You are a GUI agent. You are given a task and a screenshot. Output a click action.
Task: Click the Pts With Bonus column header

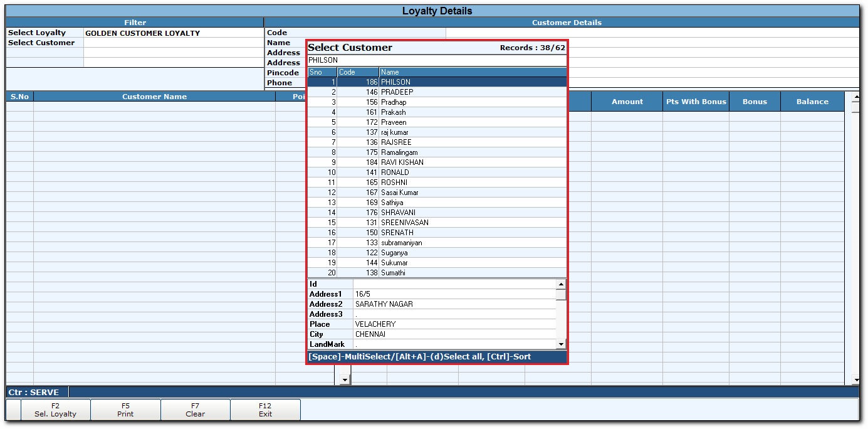(x=696, y=102)
